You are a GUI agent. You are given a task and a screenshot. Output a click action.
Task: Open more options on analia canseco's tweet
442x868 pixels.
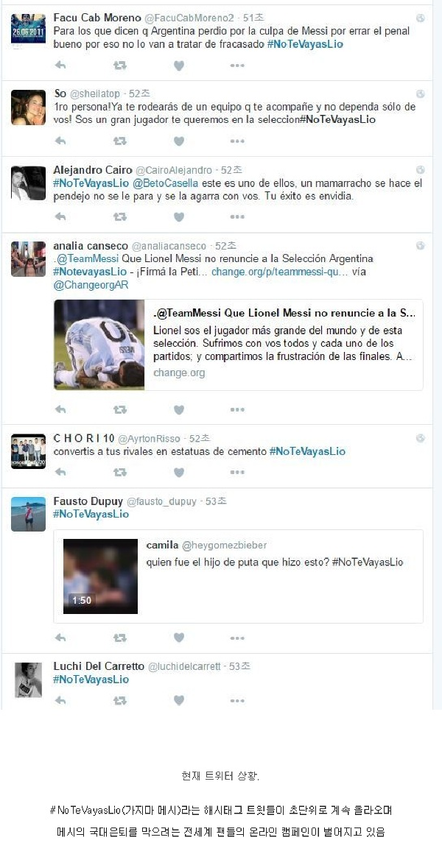238,409
